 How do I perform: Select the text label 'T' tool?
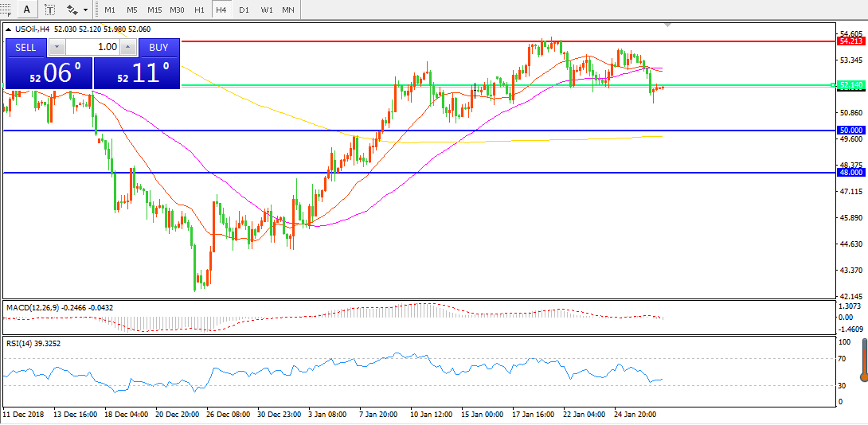coord(50,10)
